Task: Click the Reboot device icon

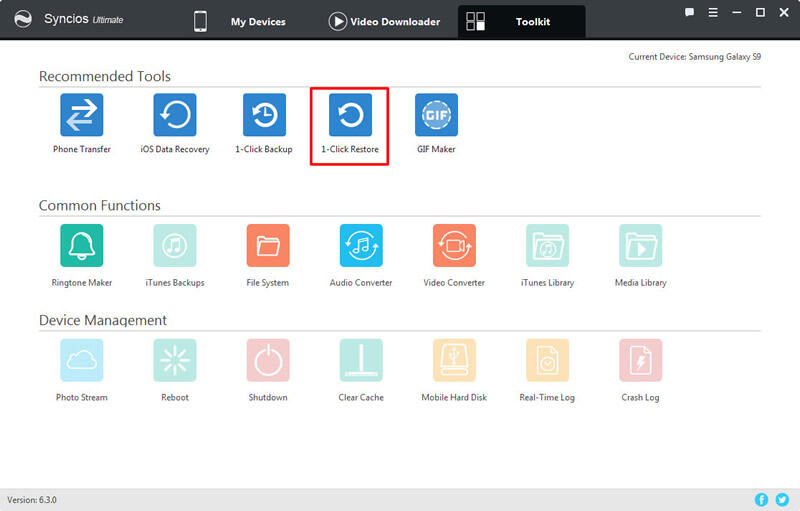Action: point(175,360)
